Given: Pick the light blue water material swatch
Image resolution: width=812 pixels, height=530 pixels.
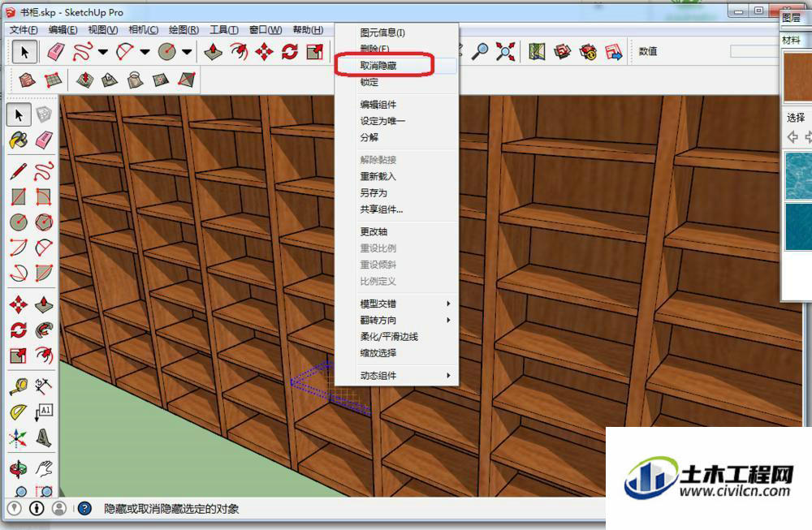Looking at the screenshot, I should pos(798,175).
